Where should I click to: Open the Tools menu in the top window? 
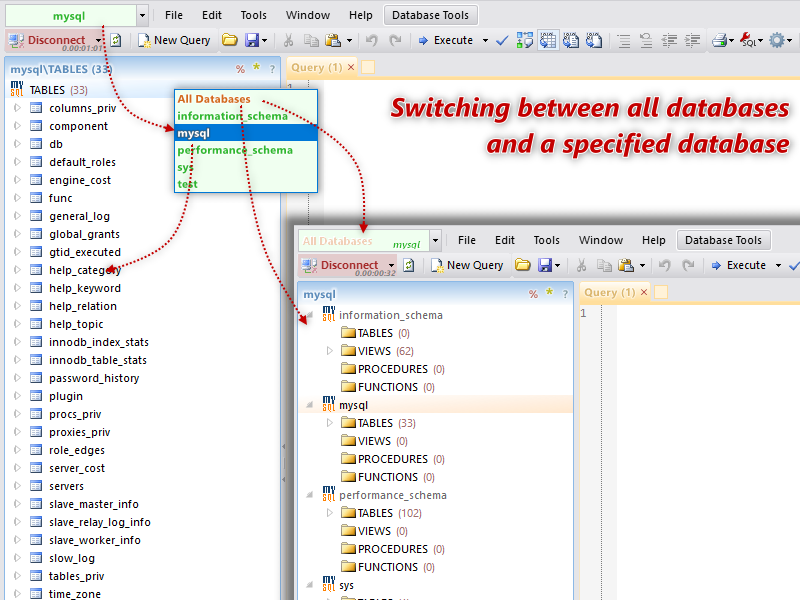coord(254,15)
